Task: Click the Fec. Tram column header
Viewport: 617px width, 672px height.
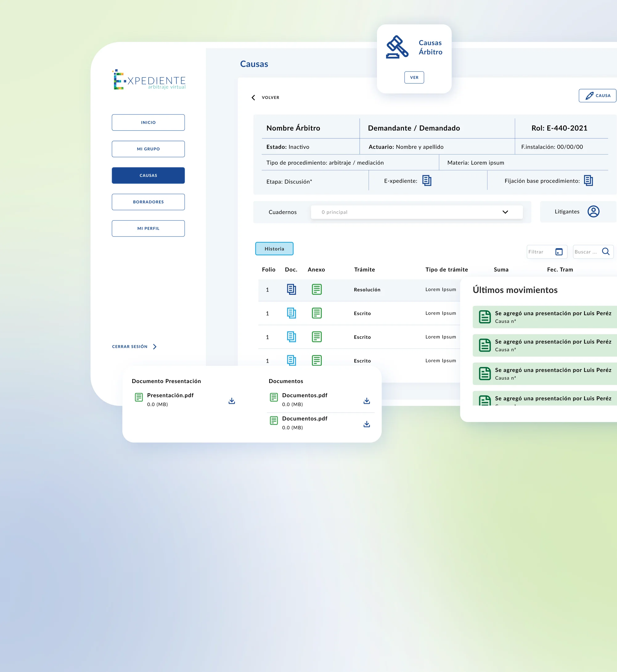Action: [560, 269]
